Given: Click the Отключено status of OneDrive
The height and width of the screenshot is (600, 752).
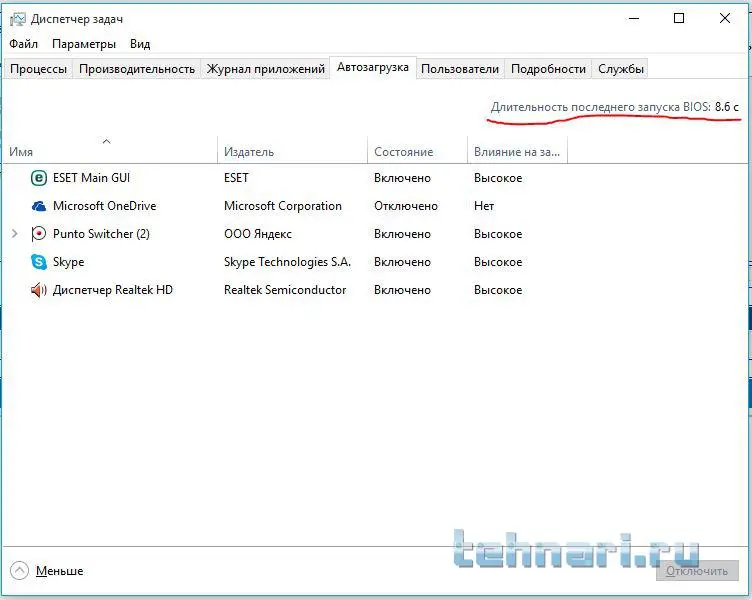Looking at the screenshot, I should 406,206.
